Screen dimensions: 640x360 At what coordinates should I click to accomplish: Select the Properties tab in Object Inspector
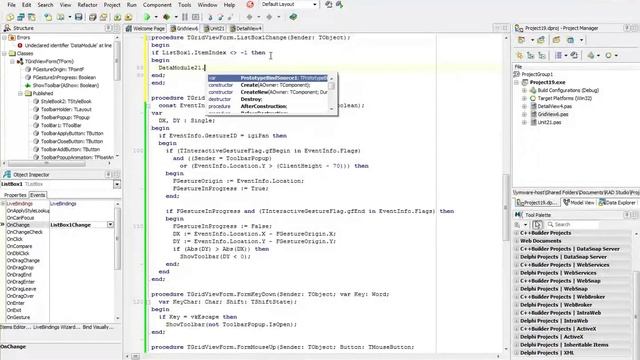click(15, 195)
